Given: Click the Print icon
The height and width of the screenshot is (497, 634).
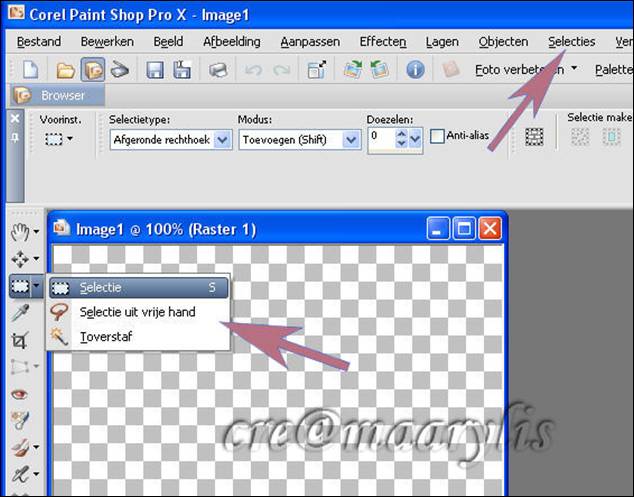Looking at the screenshot, I should (218, 70).
